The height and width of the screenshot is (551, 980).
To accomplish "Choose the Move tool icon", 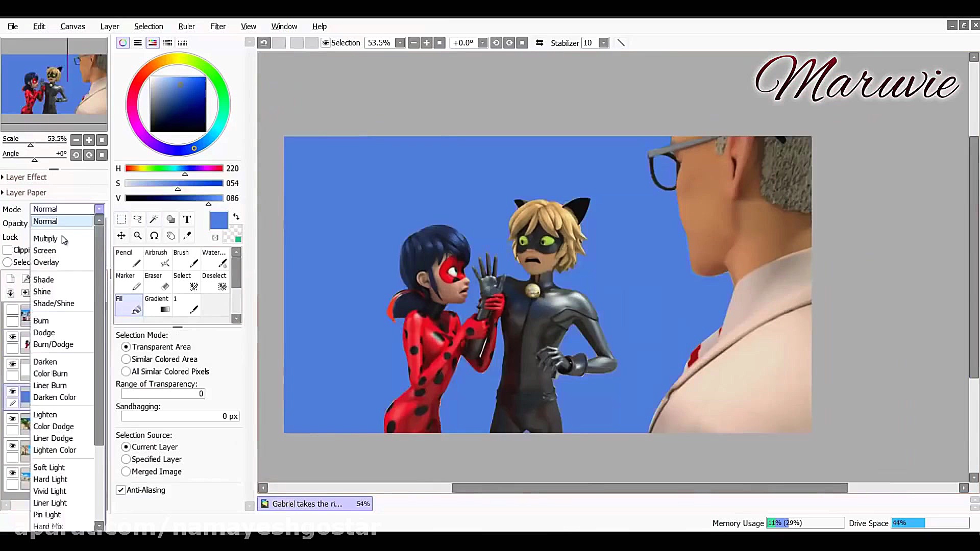I will (x=121, y=236).
